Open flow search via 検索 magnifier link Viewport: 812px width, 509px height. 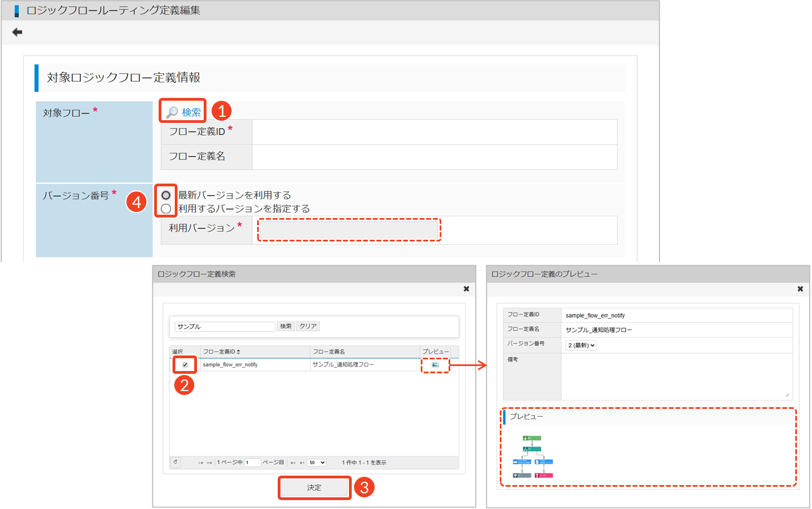point(184,112)
